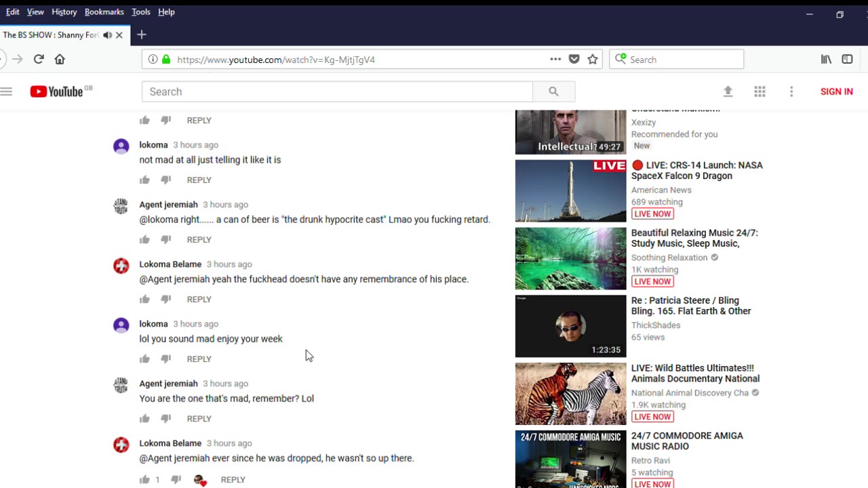Dislike lokoma's 'not mad at all' comment
Image resolution: width=868 pixels, height=488 pixels.
coord(165,180)
